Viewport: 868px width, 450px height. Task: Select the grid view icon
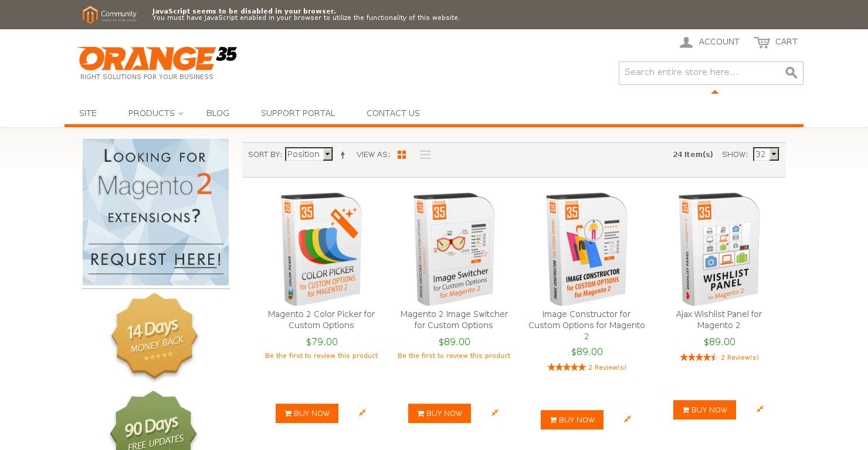[402, 155]
